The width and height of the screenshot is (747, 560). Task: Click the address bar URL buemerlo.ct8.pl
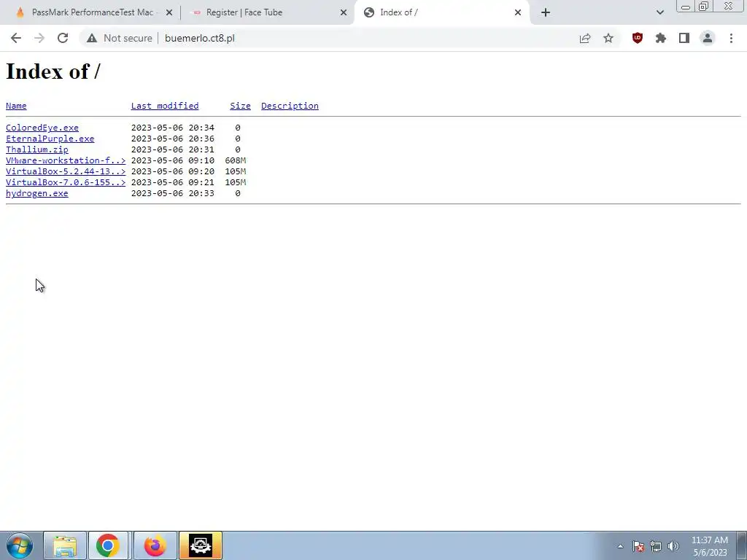click(200, 38)
